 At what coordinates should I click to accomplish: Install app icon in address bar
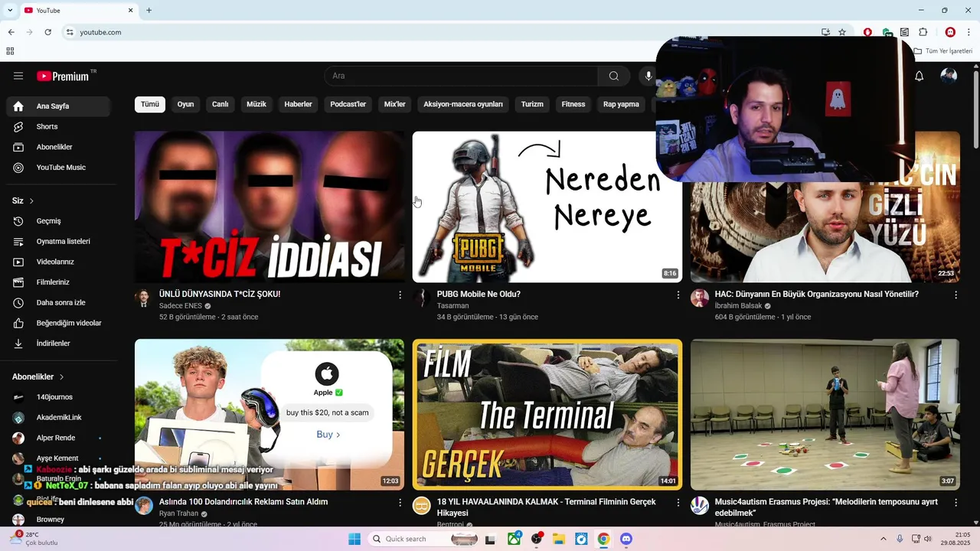pos(825,32)
